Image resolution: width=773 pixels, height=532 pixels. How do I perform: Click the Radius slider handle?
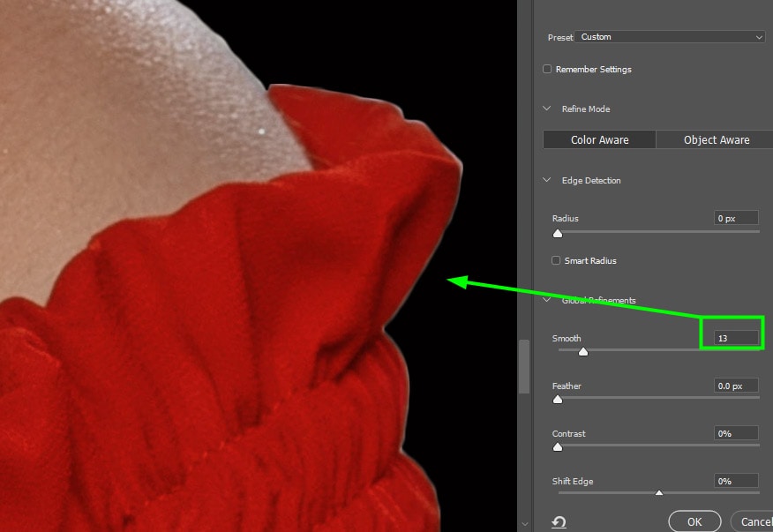(558, 234)
